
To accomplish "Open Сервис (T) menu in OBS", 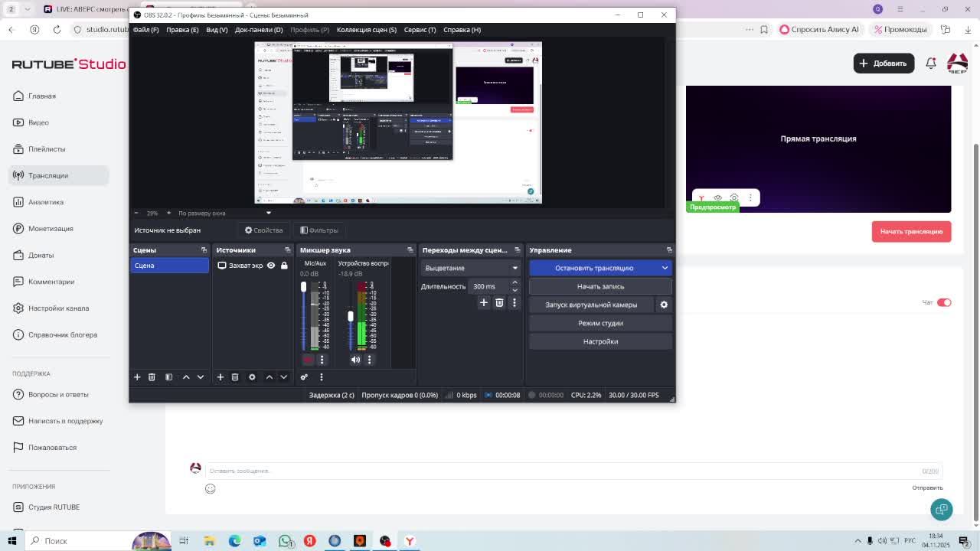I will (420, 30).
